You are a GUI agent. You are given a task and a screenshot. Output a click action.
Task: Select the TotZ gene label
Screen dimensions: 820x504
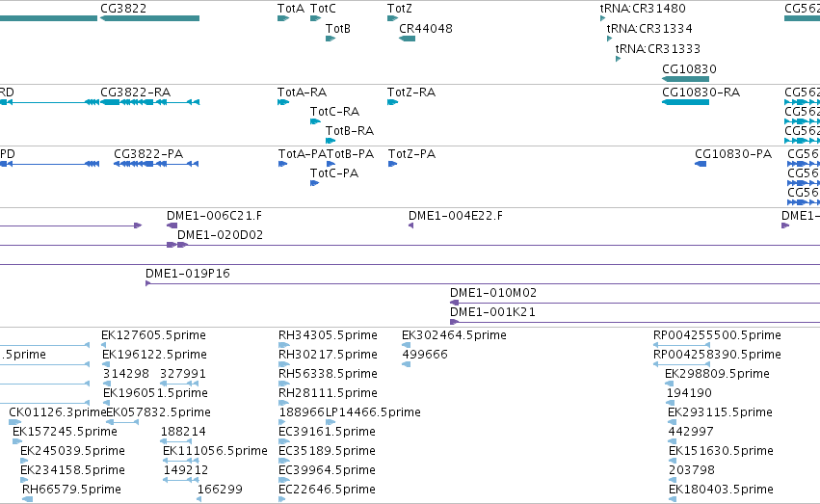tap(400, 9)
